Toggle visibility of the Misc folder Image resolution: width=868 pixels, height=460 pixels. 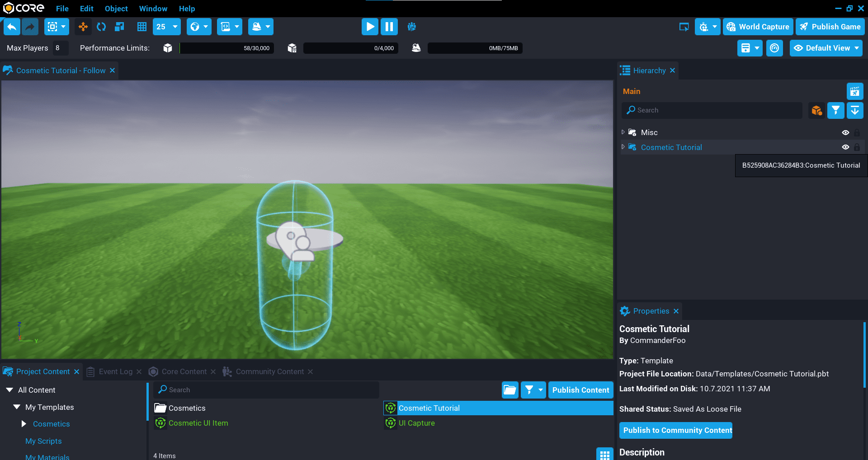click(845, 132)
